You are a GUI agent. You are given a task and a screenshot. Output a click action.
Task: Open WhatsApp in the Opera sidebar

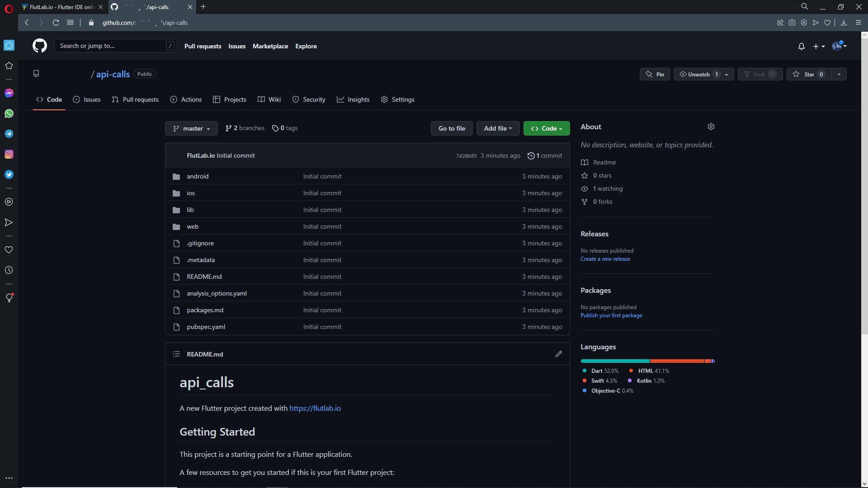9,113
